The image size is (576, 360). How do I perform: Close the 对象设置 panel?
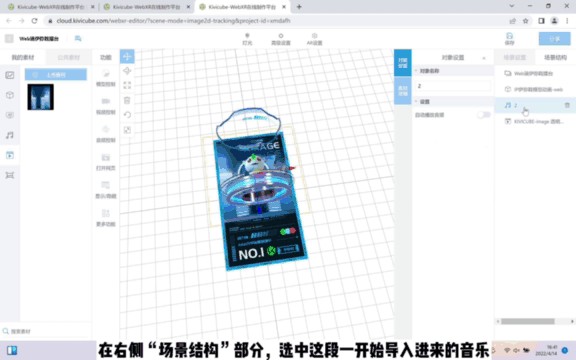click(484, 58)
